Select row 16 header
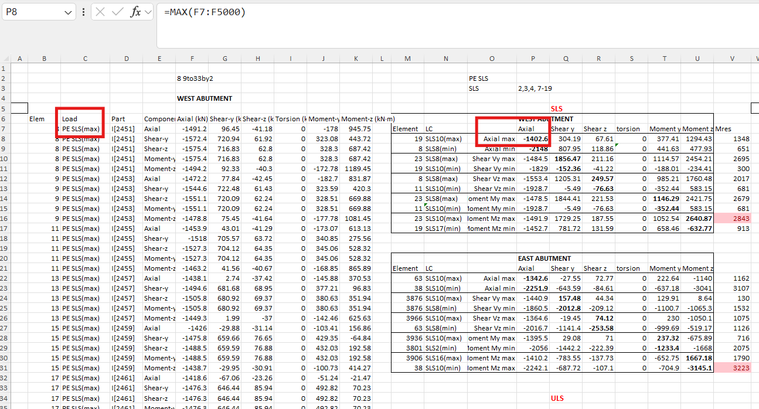 4,219
